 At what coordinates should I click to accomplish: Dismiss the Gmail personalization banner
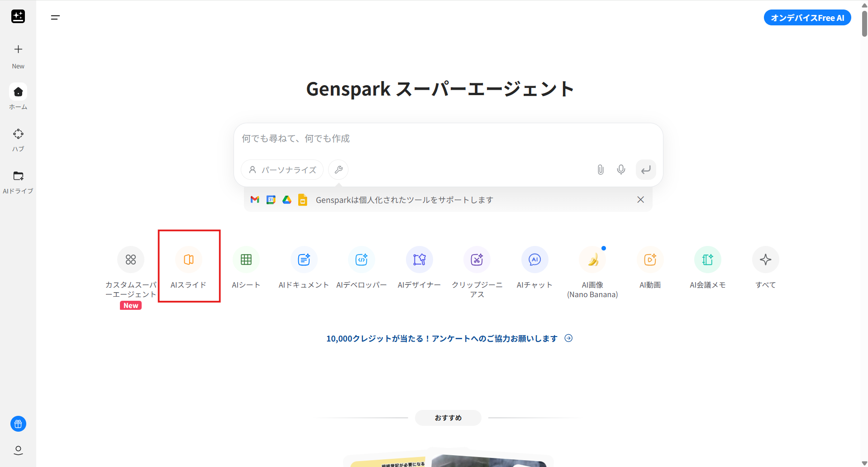click(640, 200)
